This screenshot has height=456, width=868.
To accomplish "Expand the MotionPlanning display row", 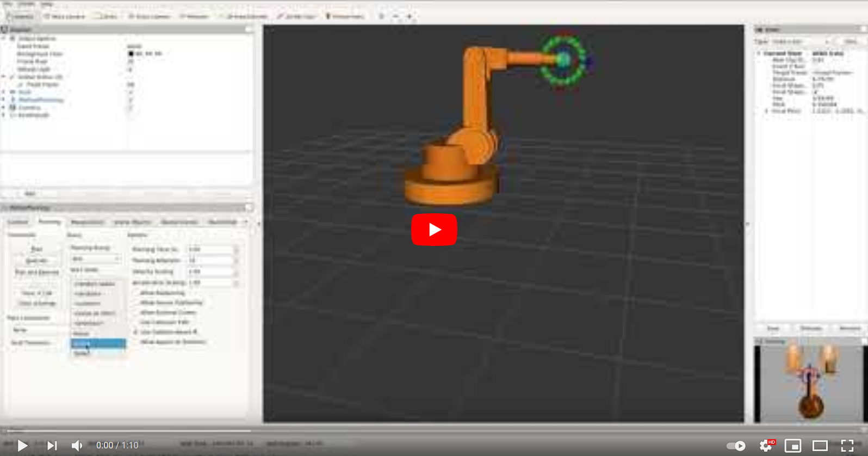I will click(x=4, y=100).
